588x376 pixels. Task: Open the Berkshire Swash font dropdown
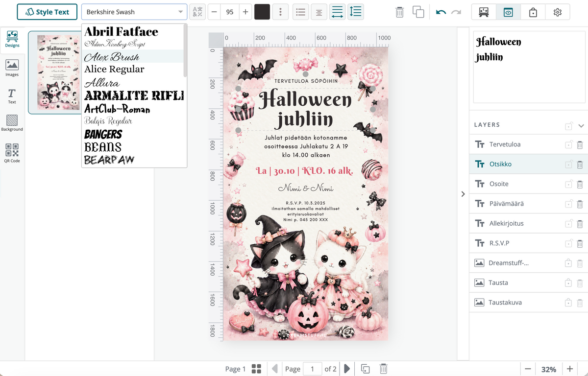134,12
